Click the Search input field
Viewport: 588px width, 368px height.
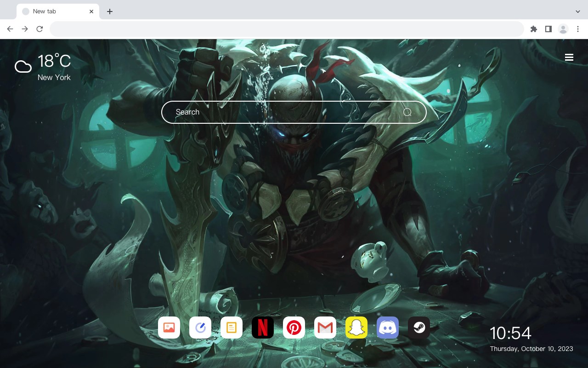tap(294, 112)
